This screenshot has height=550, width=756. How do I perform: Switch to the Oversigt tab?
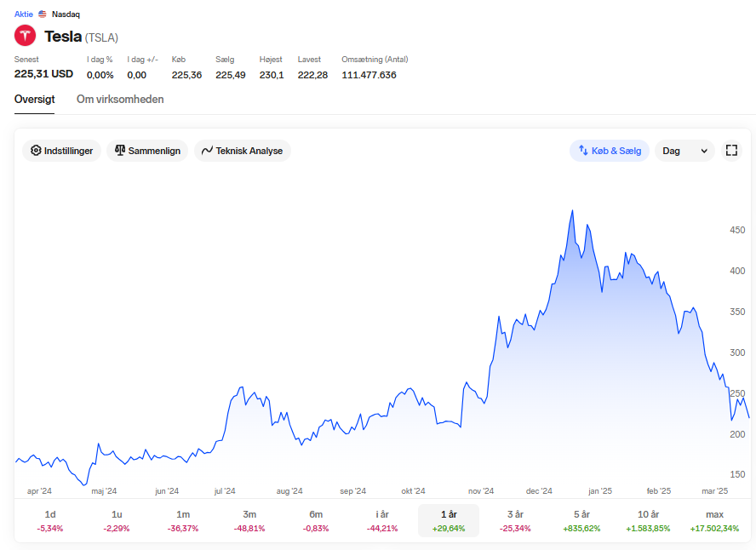(x=34, y=100)
